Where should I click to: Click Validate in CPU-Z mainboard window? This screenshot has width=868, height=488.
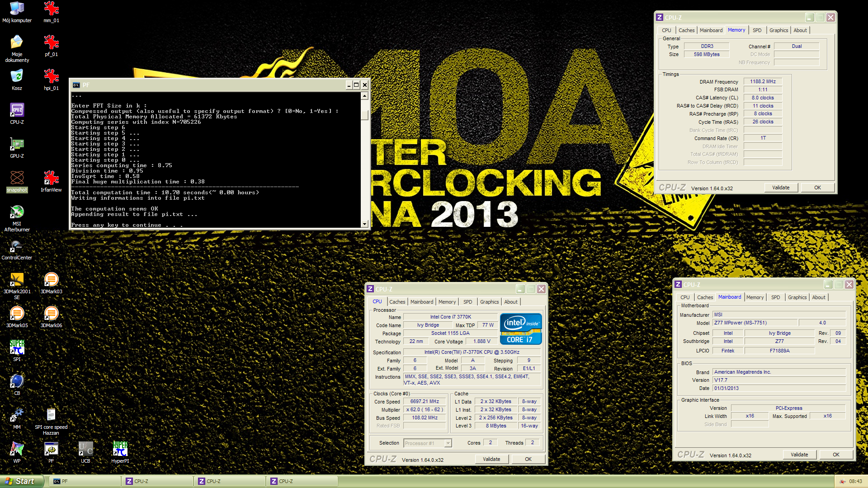799,455
